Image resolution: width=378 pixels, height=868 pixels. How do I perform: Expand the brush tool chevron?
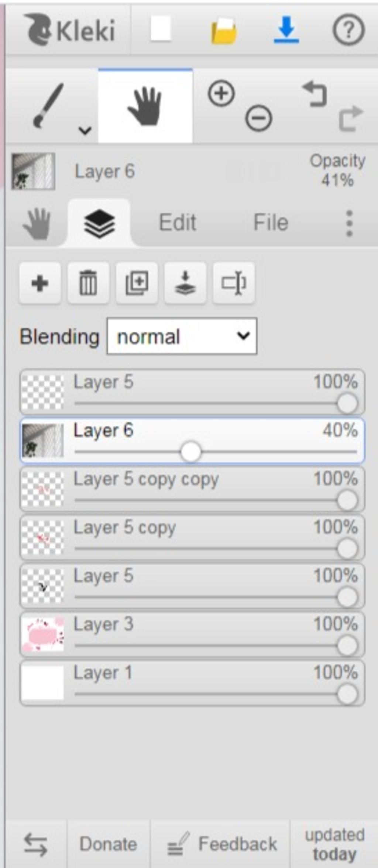(x=85, y=130)
